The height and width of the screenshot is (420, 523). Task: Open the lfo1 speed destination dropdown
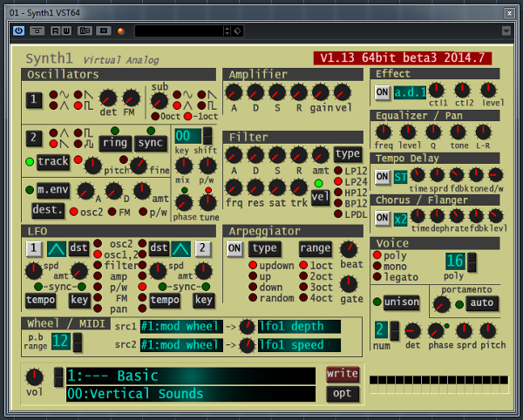(x=299, y=345)
